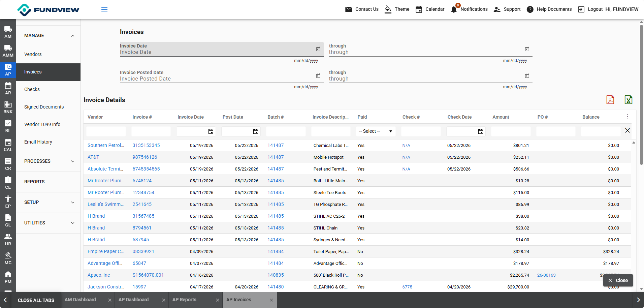Open the AM module in sidebar
644x308 pixels.
coord(8,32)
